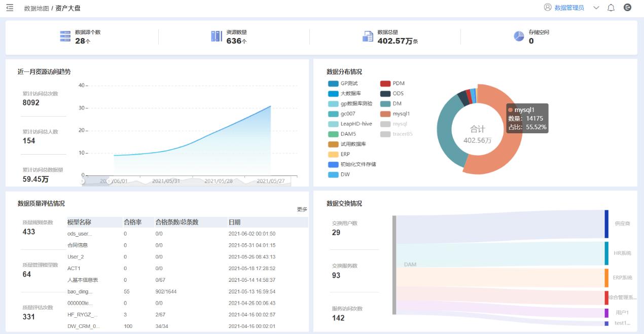
Task: Toggle ODS legend swatch
Action: point(385,94)
